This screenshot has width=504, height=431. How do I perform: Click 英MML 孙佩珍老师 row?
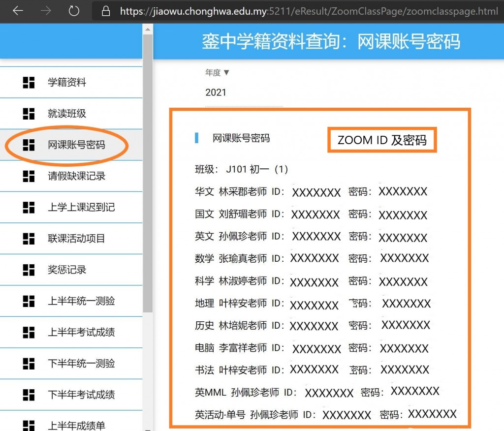click(317, 392)
